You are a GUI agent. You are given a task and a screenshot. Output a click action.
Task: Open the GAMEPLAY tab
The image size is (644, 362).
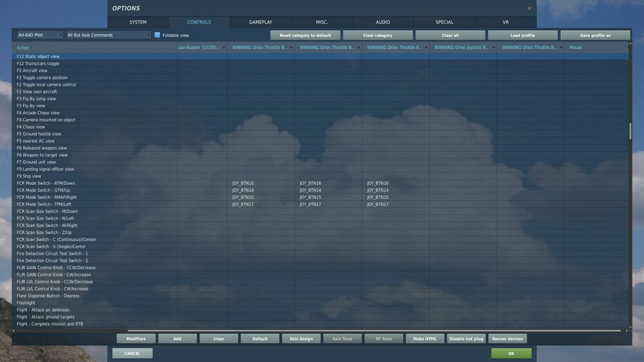260,22
